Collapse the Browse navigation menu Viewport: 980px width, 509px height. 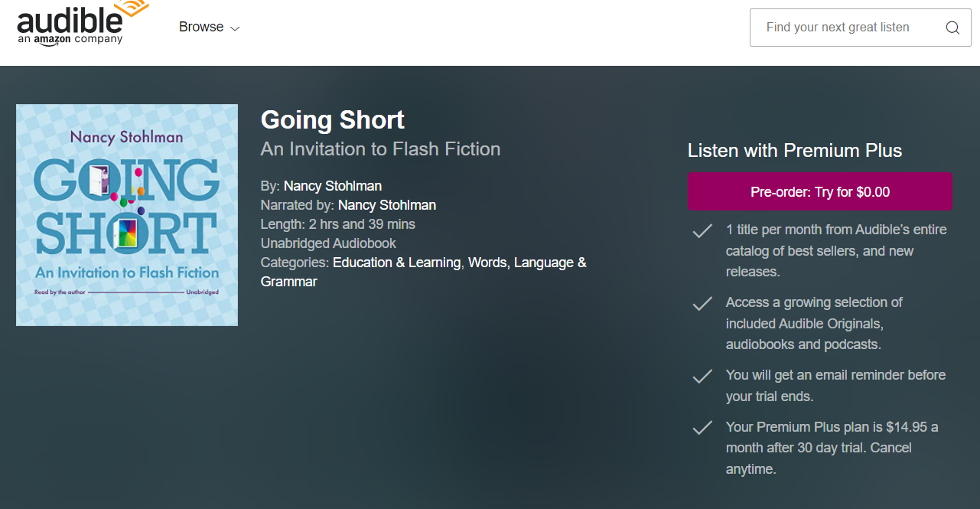209,26
